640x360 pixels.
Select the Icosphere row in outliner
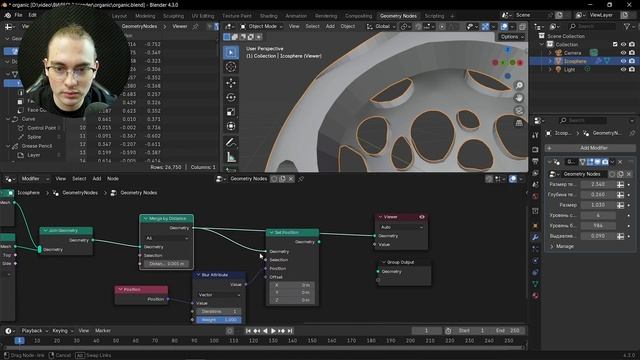point(584,61)
